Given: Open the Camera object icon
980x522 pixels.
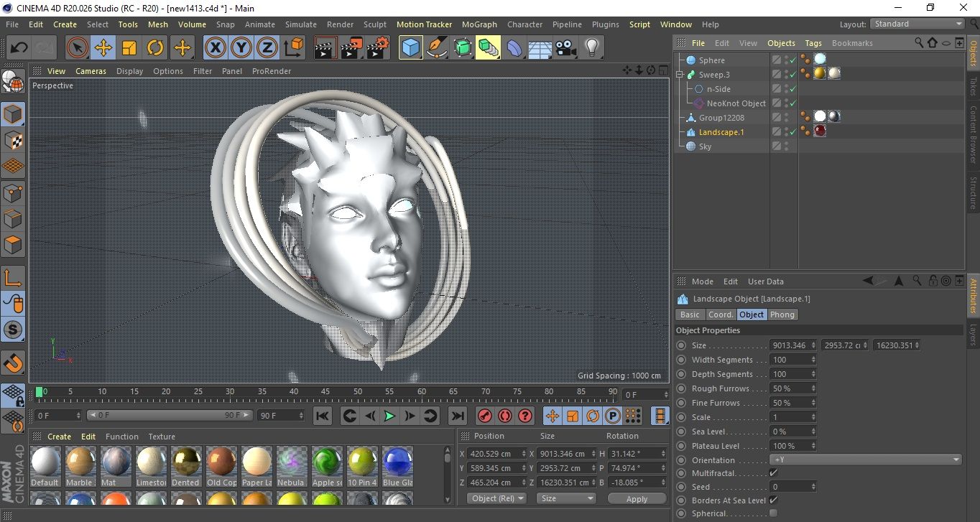Looking at the screenshot, I should click(565, 48).
